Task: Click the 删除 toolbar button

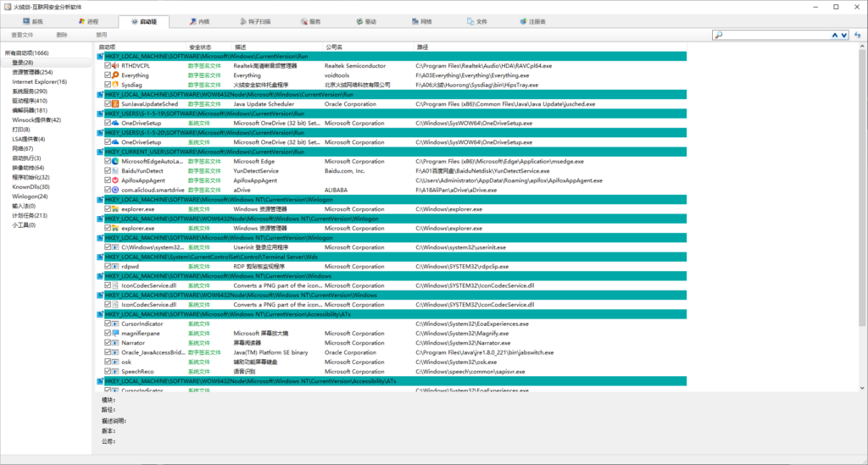Action: click(x=62, y=35)
